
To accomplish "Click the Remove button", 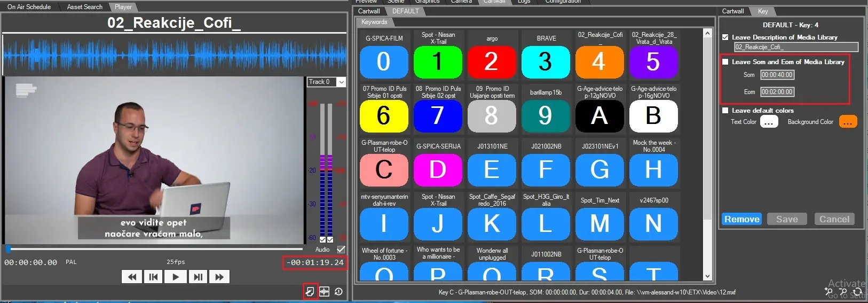I will pos(742,219).
